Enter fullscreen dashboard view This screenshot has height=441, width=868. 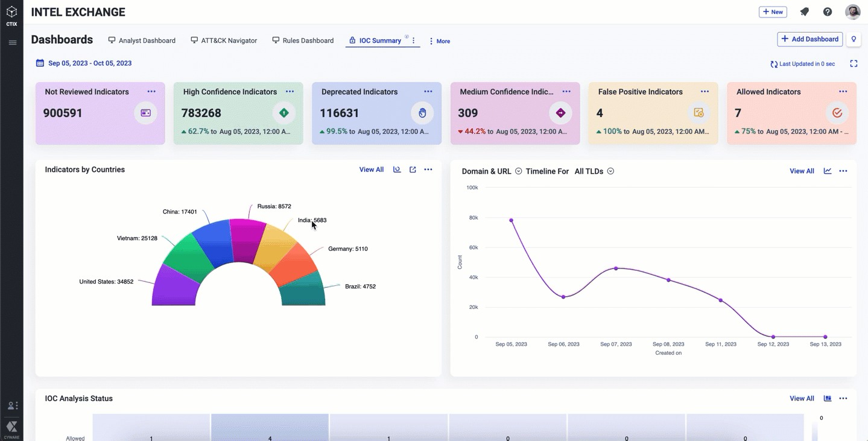pos(854,64)
